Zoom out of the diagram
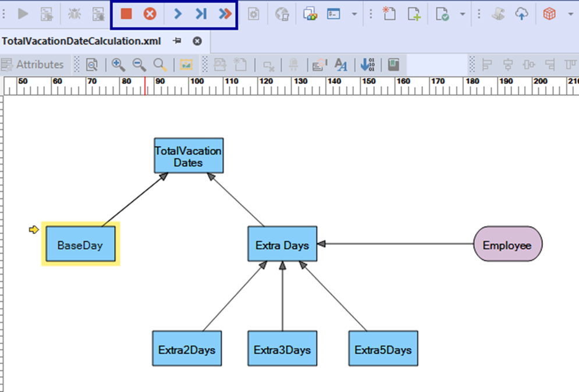This screenshot has width=579, height=392. (139, 65)
